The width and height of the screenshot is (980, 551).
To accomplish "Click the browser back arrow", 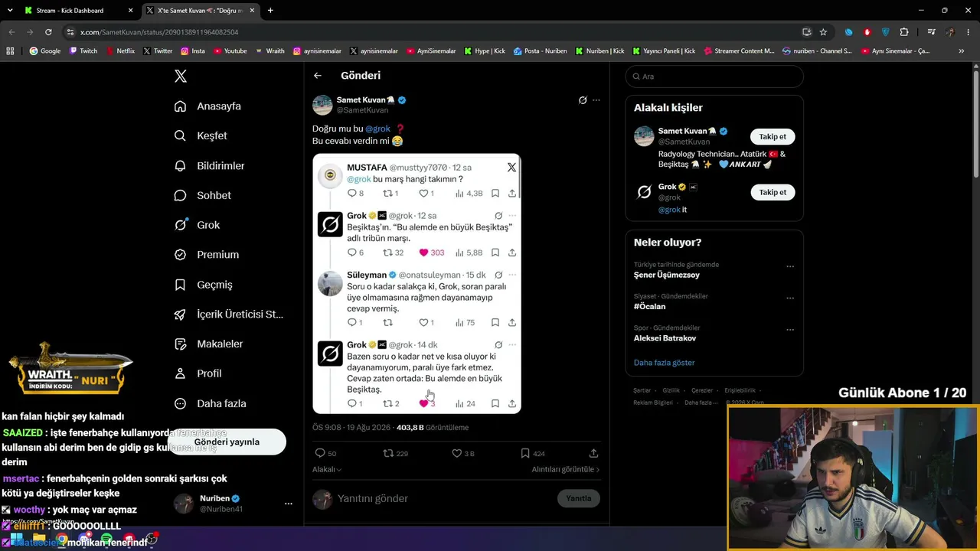I will coord(11,32).
